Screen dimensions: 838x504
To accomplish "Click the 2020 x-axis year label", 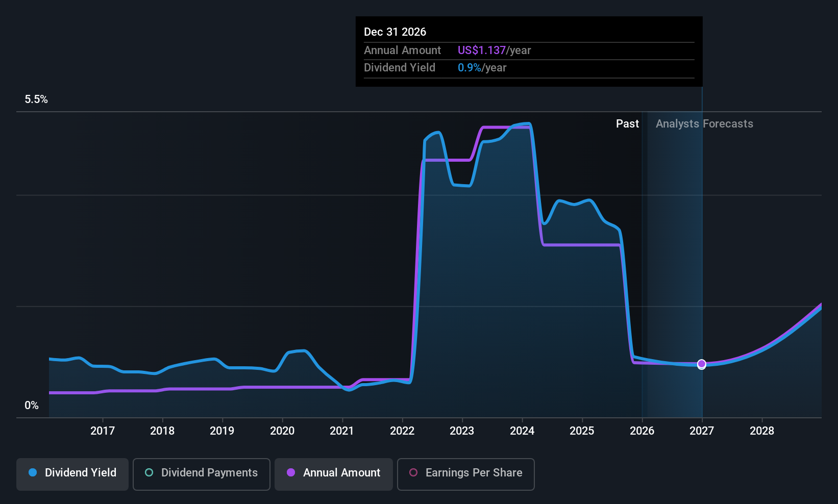I will click(282, 431).
